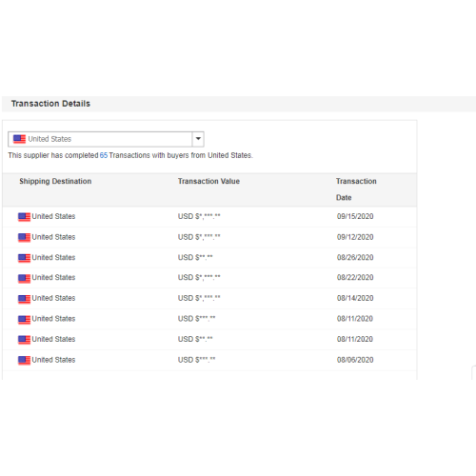This screenshot has width=476, height=476.
Task: Click the flag icon in the 08/26/2020 row
Action: tap(24, 258)
